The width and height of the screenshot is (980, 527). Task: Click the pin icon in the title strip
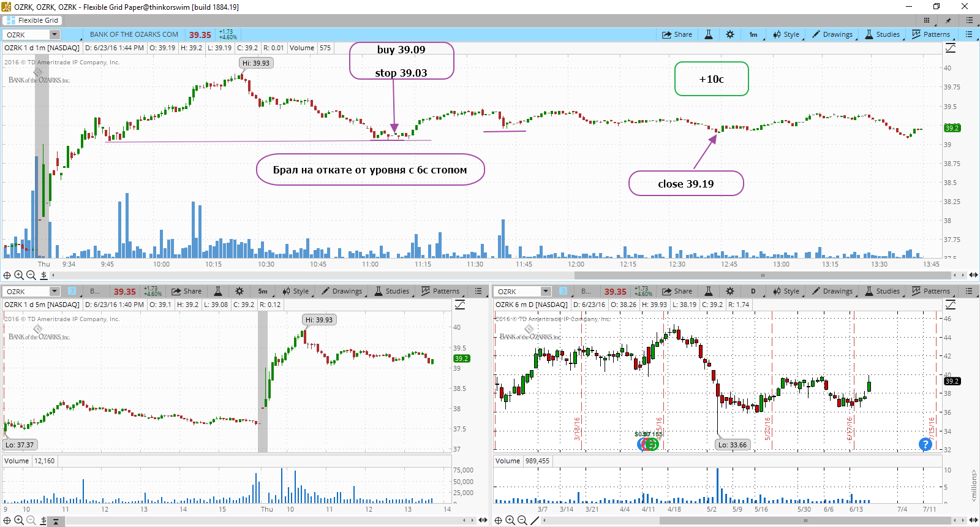tap(948, 20)
